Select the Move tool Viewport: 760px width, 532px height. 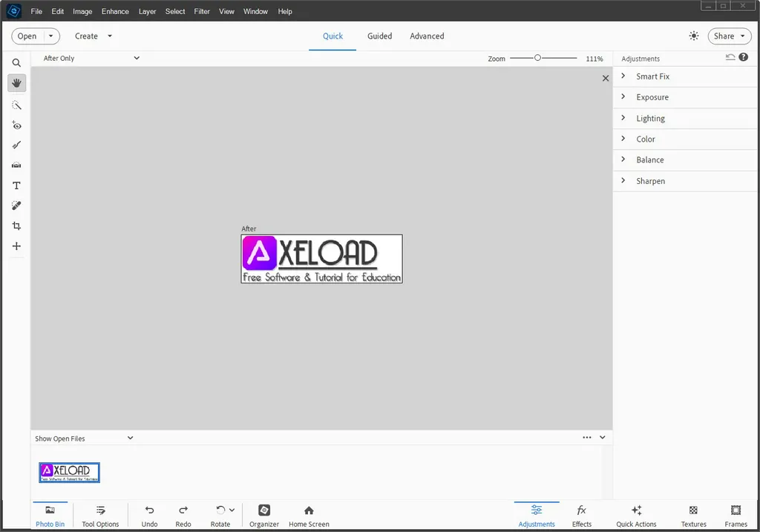16,246
